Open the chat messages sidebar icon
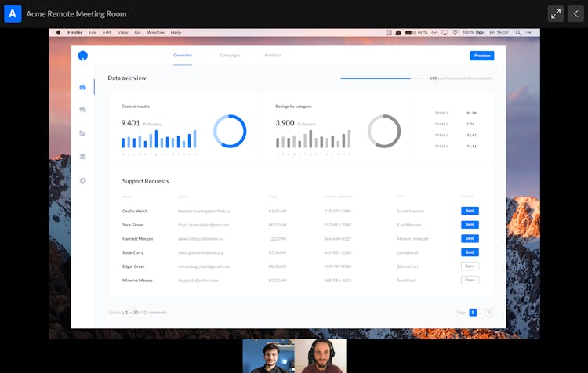588x373 pixels. click(x=83, y=110)
